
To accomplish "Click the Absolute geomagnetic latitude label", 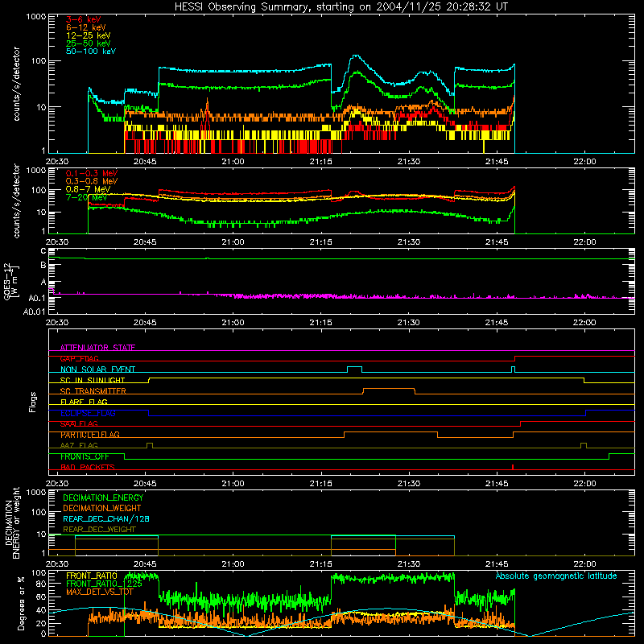I will (556, 576).
